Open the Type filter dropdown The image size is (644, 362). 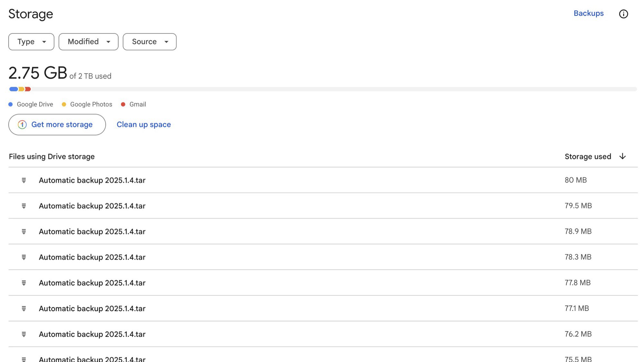tap(31, 42)
